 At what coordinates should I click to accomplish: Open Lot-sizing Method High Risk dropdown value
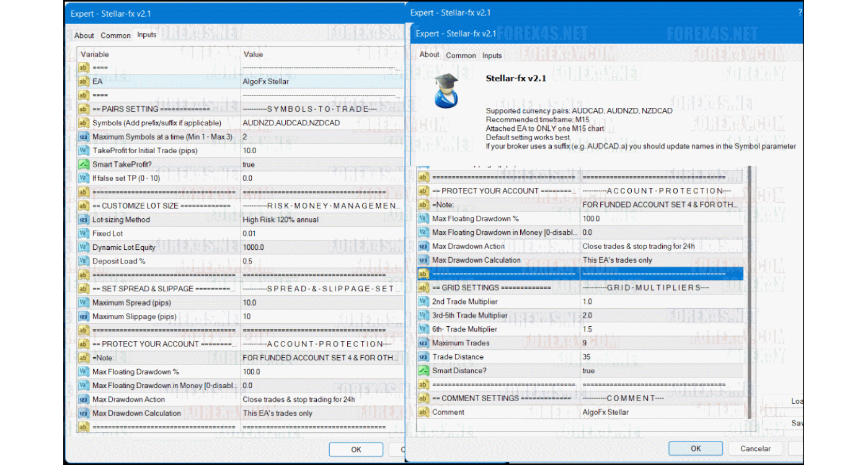[x=280, y=219]
